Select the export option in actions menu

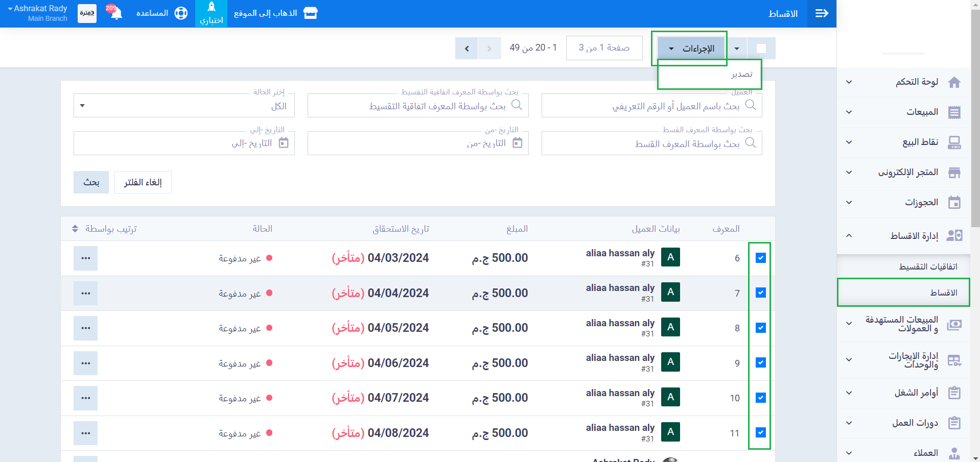point(741,75)
